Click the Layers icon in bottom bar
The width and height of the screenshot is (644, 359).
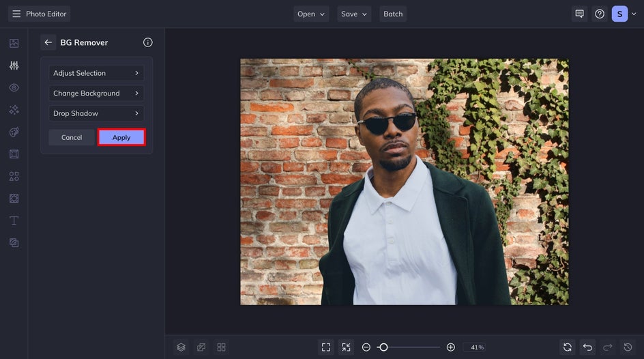pyautogui.click(x=181, y=347)
